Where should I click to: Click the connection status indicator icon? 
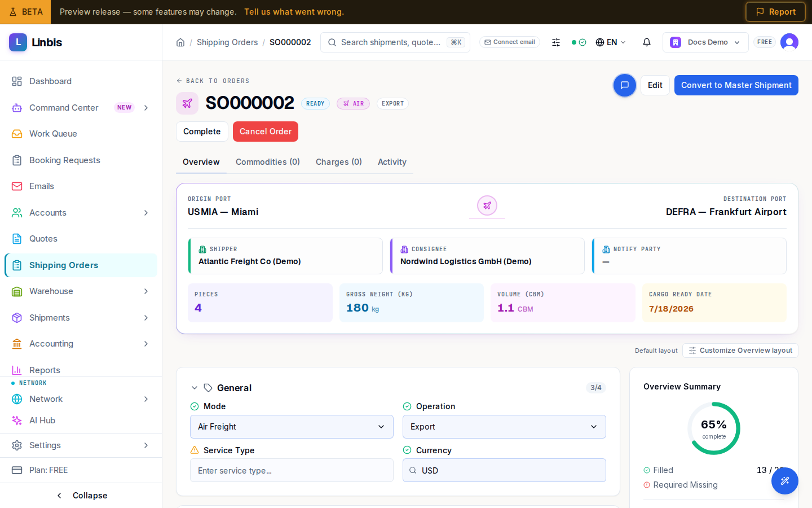(579, 42)
